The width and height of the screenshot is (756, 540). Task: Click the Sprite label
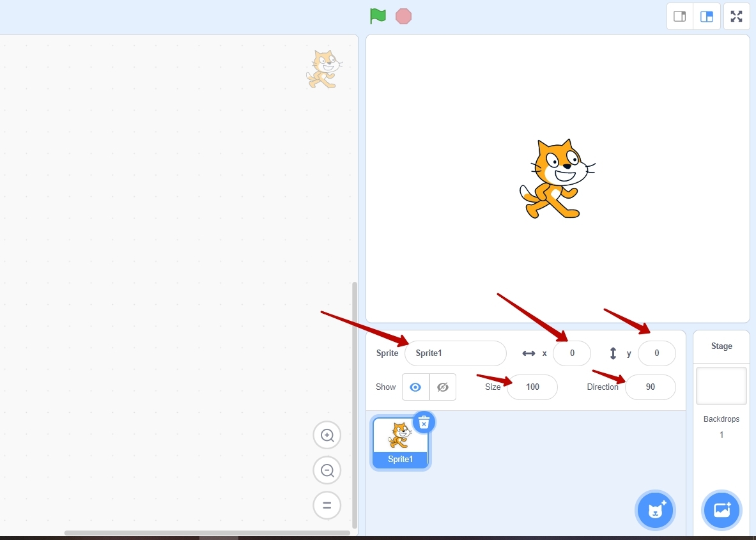[387, 353]
